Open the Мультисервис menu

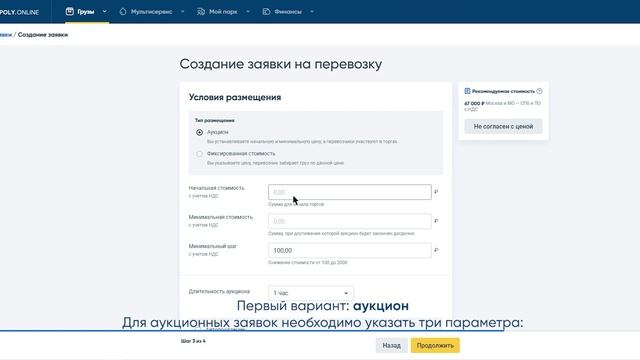[151, 12]
